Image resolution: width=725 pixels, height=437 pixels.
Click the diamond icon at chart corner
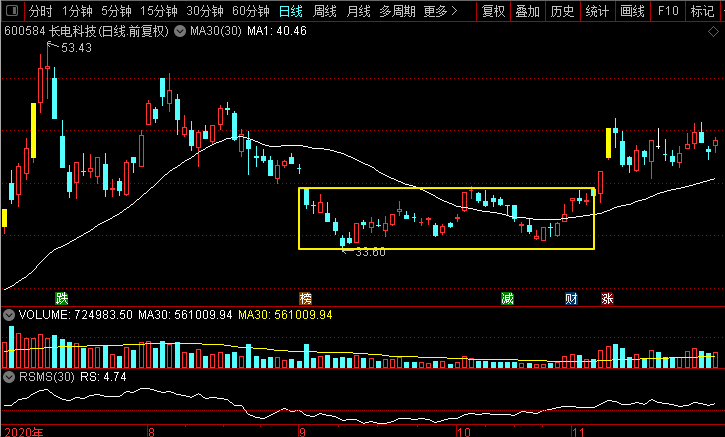pos(713,31)
